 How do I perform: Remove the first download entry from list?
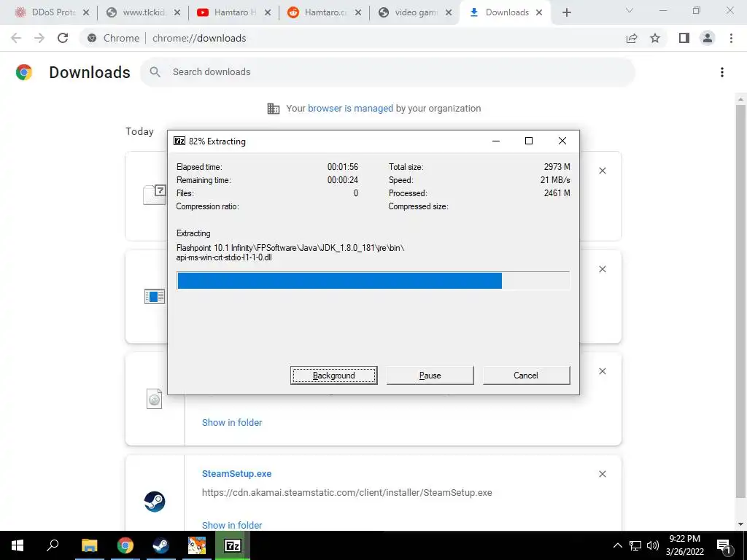(x=602, y=171)
